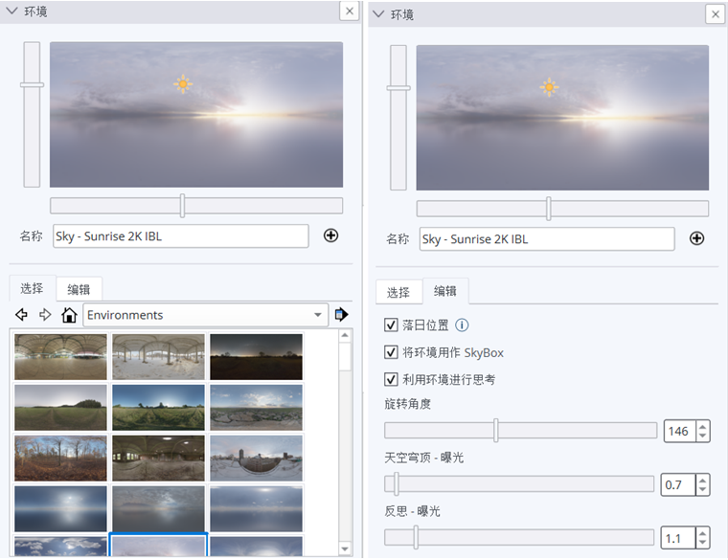The width and height of the screenshot is (728, 560).
Task: Collapse the right 环境 panel
Action: pos(379,14)
